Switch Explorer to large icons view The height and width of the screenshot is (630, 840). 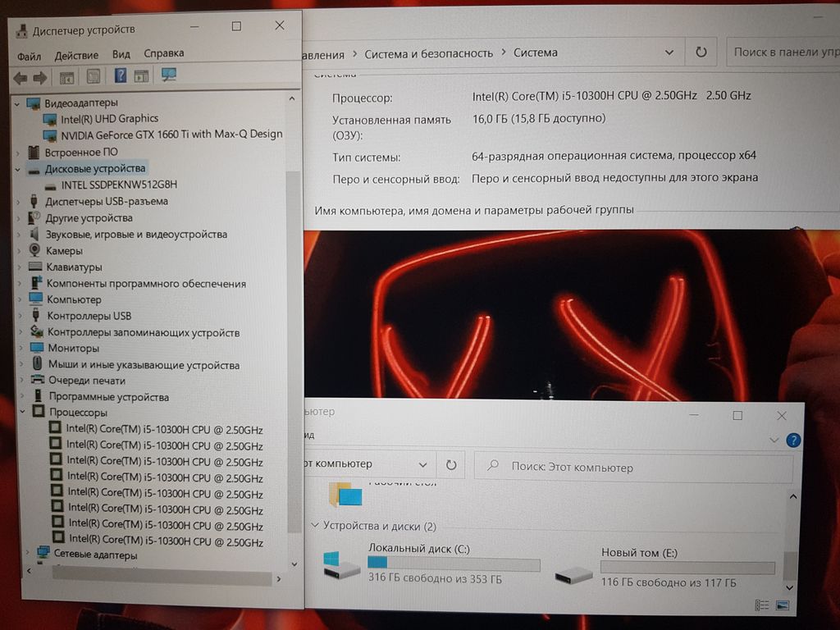coord(782,606)
